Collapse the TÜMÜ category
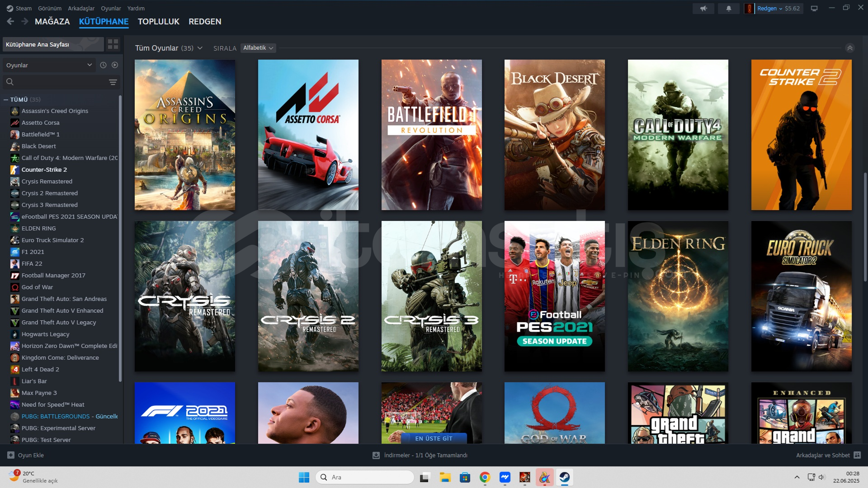This screenshot has height=488, width=868. tap(6, 99)
